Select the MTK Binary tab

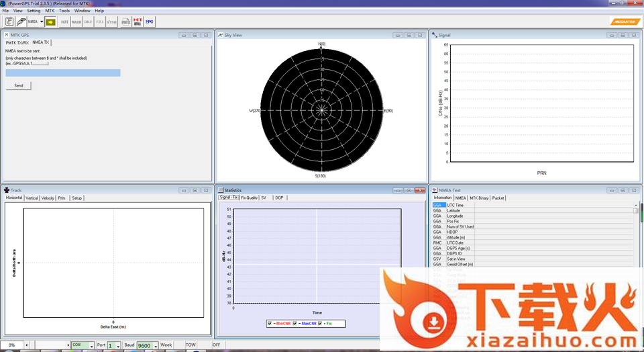[x=479, y=198]
